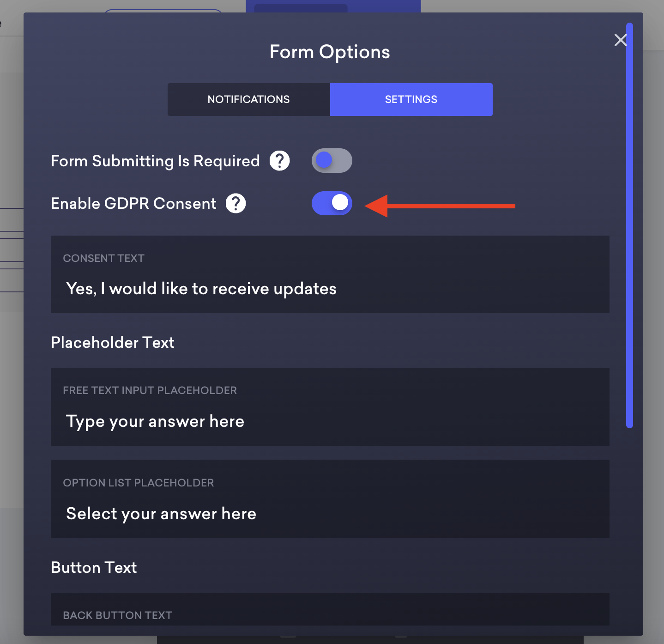Open help icon next to Enable GDPR Consent
Viewport: 664px width, 644px height.
[235, 203]
